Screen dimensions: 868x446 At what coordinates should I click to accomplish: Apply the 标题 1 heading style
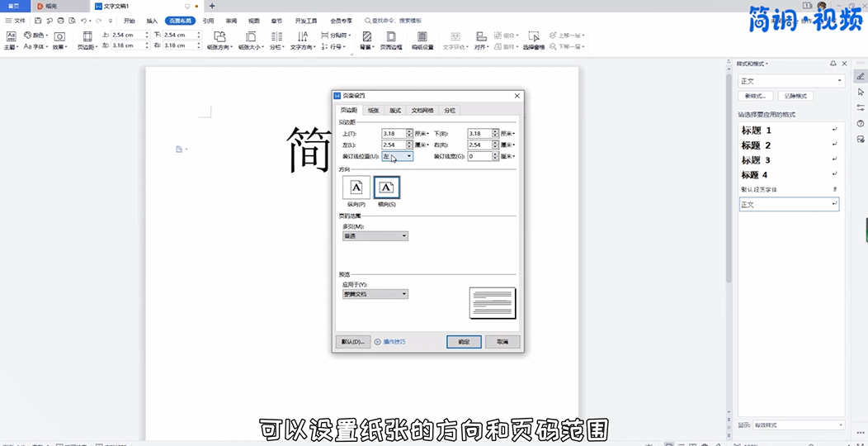[757, 130]
